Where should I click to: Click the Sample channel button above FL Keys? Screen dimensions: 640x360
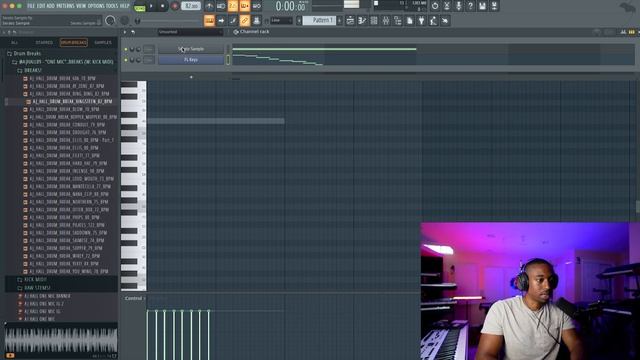pyautogui.click(x=191, y=49)
